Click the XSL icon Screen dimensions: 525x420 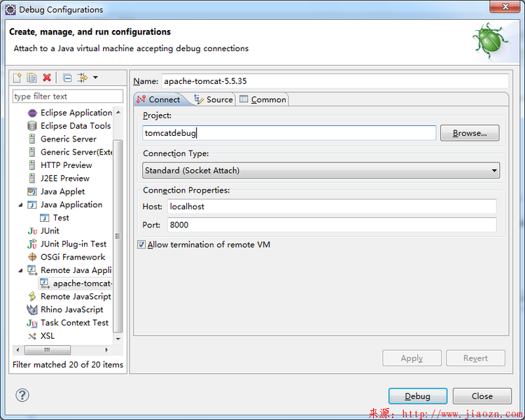(32, 336)
